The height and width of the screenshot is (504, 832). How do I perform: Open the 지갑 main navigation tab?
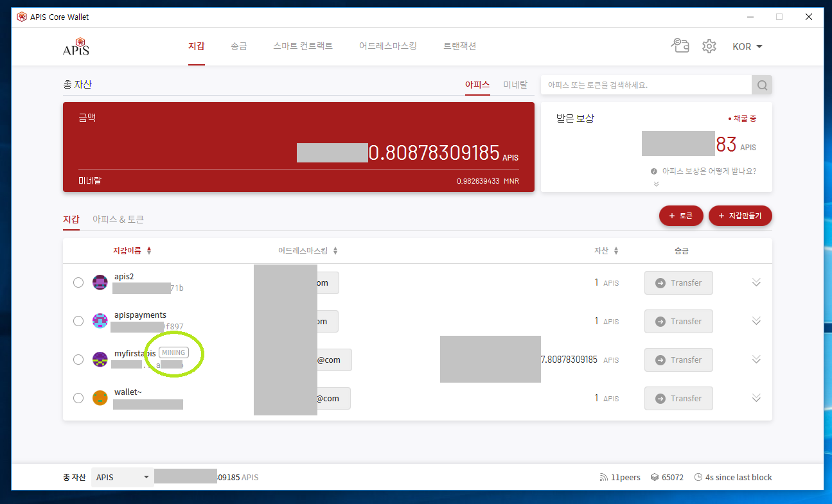pos(197,46)
